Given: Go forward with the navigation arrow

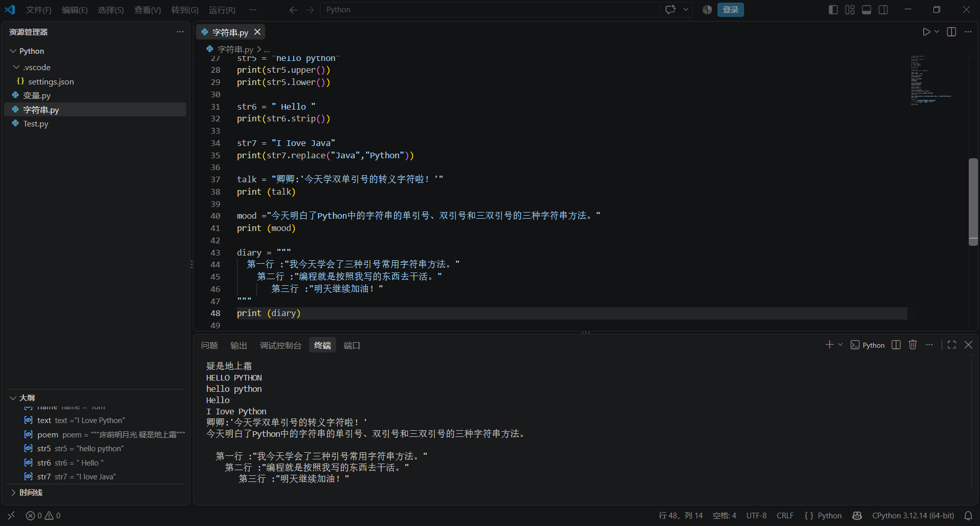Looking at the screenshot, I should point(310,10).
